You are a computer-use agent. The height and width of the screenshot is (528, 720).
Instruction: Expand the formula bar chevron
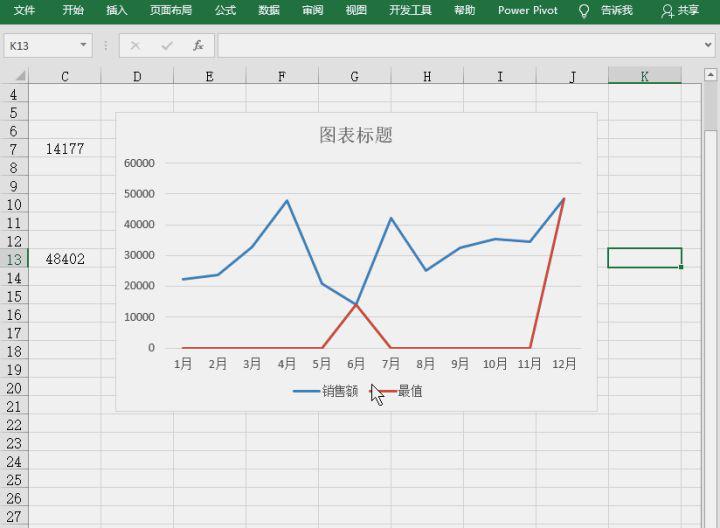click(x=708, y=45)
